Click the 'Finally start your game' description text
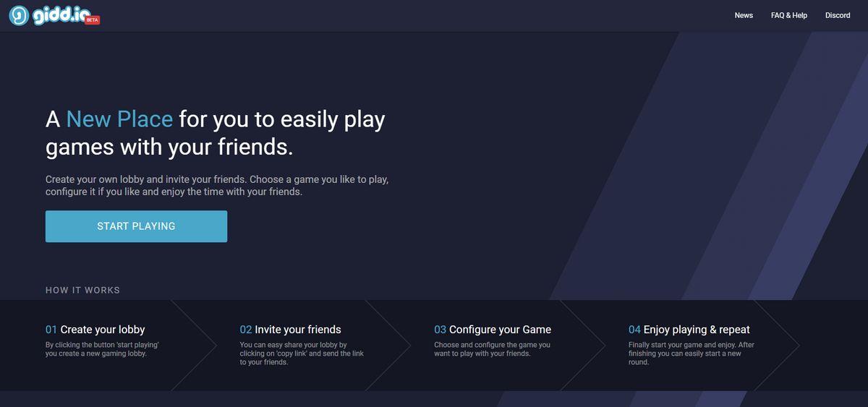Image resolution: width=868 pixels, height=407 pixels. [692, 354]
